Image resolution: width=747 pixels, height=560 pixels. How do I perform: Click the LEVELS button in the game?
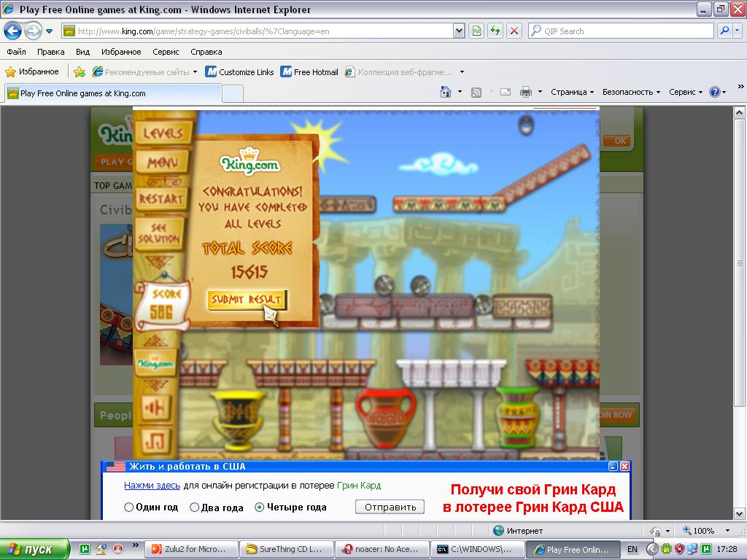point(163,133)
